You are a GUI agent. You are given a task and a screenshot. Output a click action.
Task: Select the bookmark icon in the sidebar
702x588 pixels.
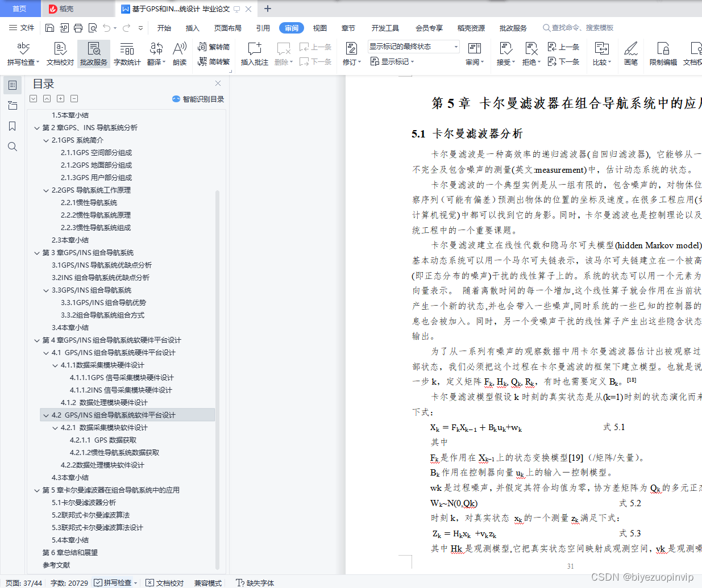click(x=13, y=126)
